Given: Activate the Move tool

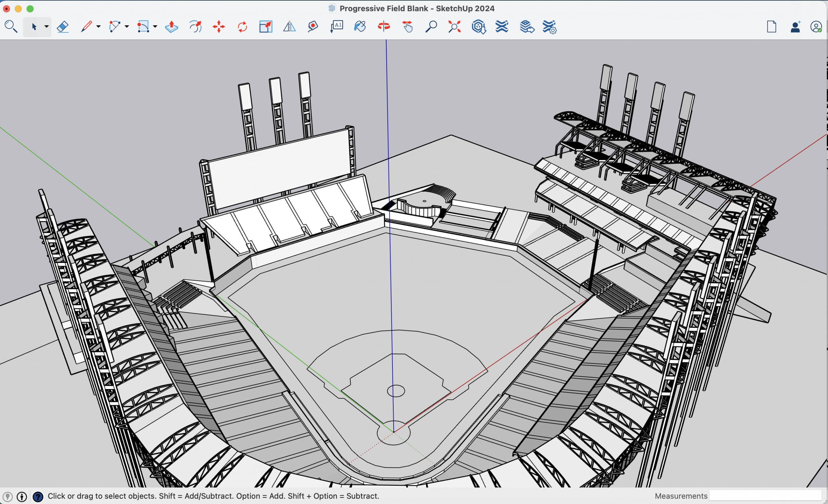Looking at the screenshot, I should 219,26.
